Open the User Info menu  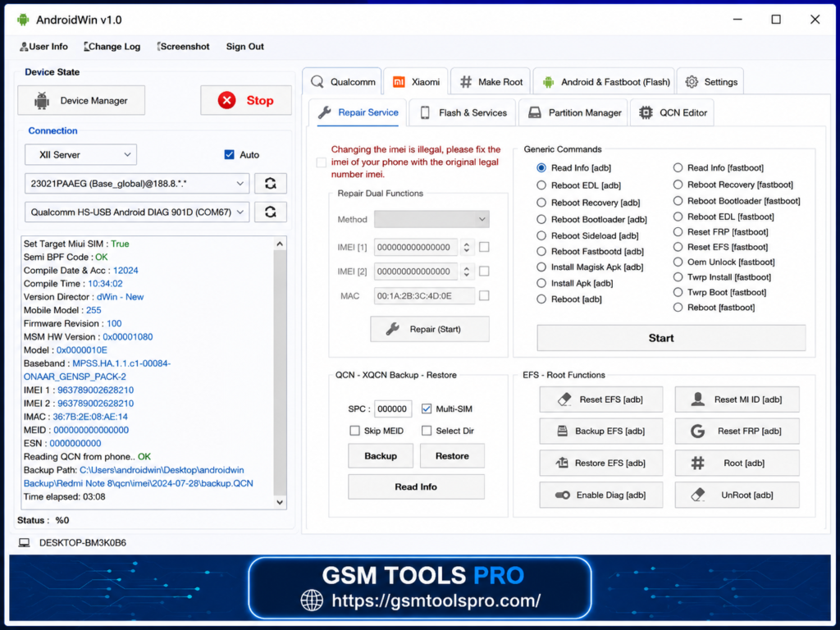tap(44, 47)
